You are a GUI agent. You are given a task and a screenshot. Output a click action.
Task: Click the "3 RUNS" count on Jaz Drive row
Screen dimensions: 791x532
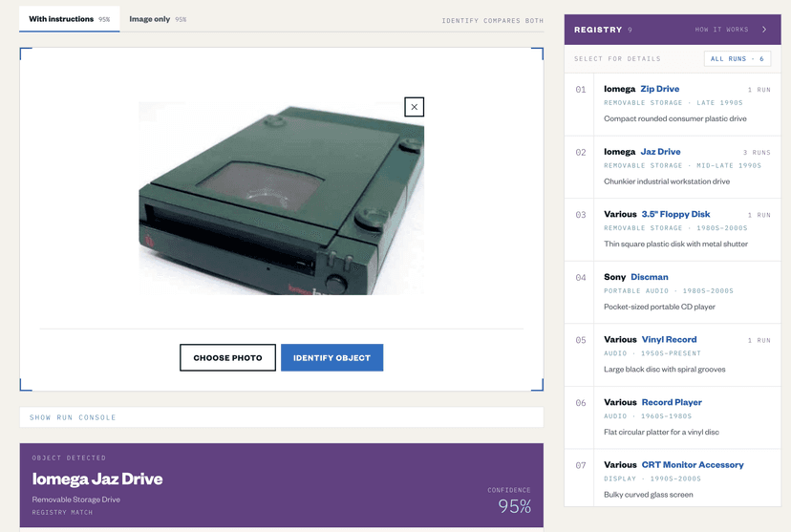click(757, 152)
